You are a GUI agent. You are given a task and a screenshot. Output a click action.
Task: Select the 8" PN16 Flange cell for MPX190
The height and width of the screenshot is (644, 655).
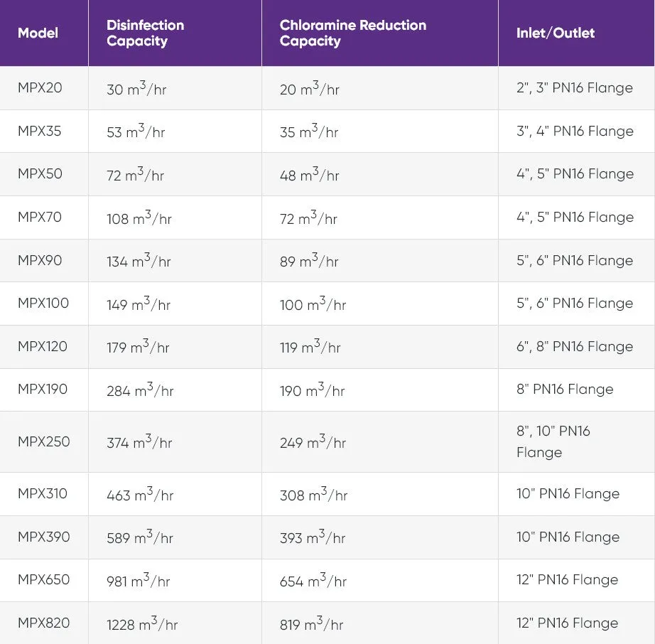tap(565, 389)
